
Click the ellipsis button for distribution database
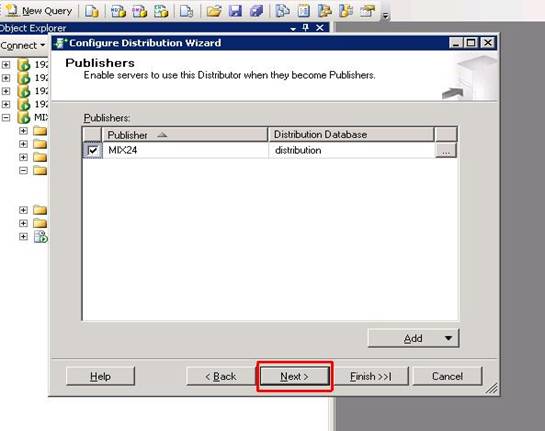(x=446, y=151)
